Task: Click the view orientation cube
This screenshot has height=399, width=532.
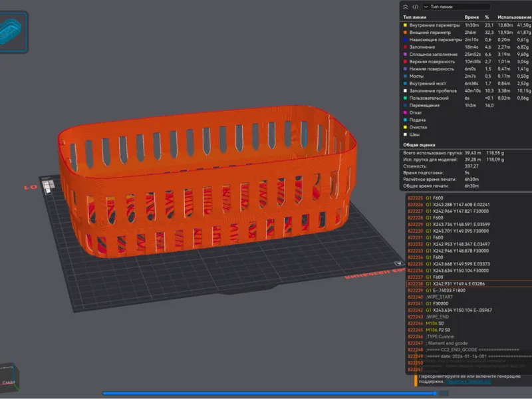Action: pyautogui.click(x=9, y=376)
